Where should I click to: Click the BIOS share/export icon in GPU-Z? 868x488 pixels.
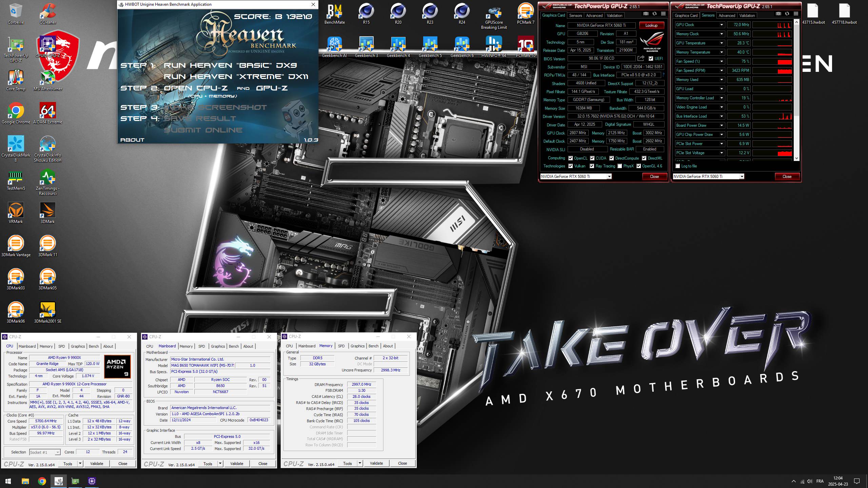tap(641, 59)
